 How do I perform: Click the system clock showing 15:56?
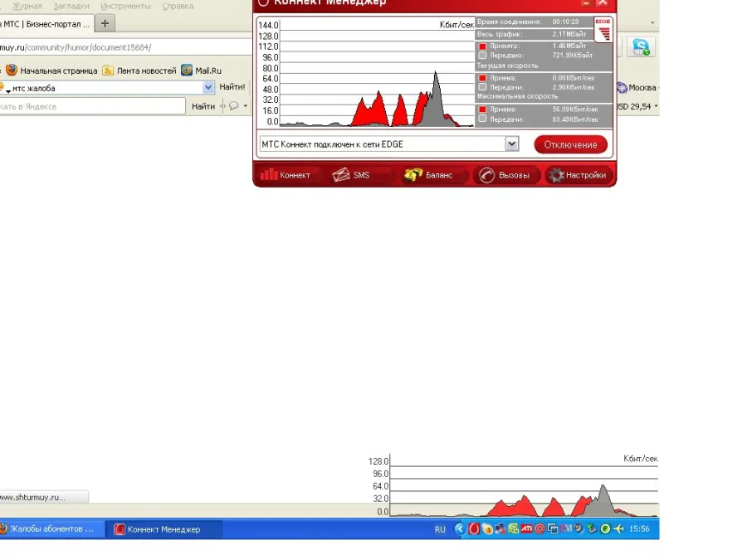[639, 529]
